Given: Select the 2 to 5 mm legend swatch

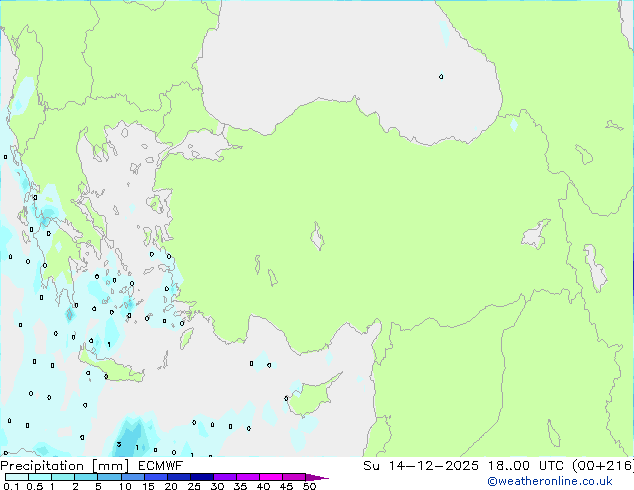Looking at the screenshot, I should coord(87,477).
